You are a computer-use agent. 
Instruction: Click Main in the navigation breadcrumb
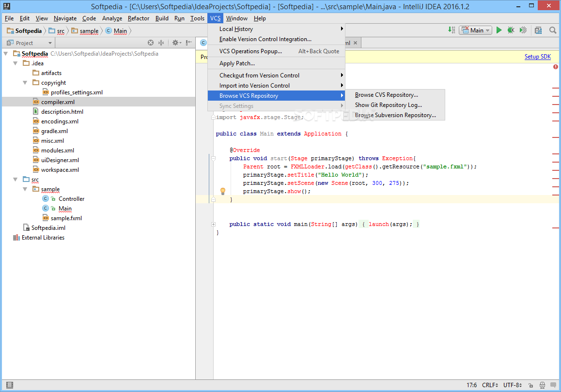coord(116,31)
